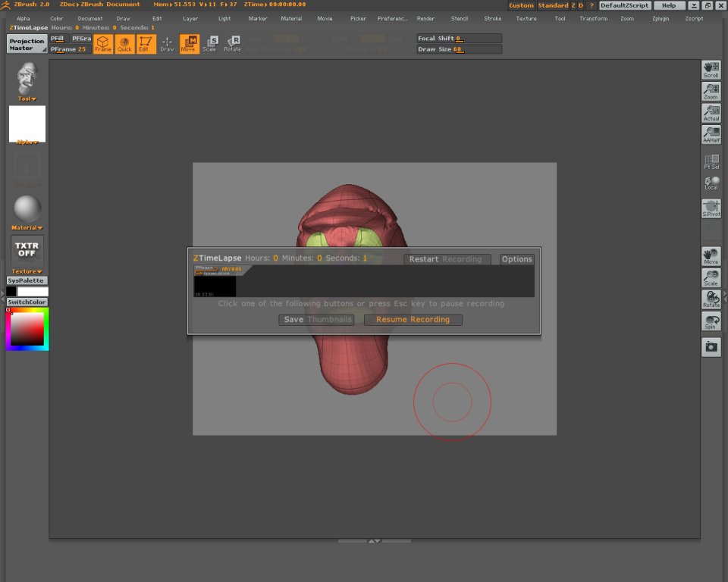Viewport: 728px width, 582px height.
Task: Open the Render menu
Action: 425,18
